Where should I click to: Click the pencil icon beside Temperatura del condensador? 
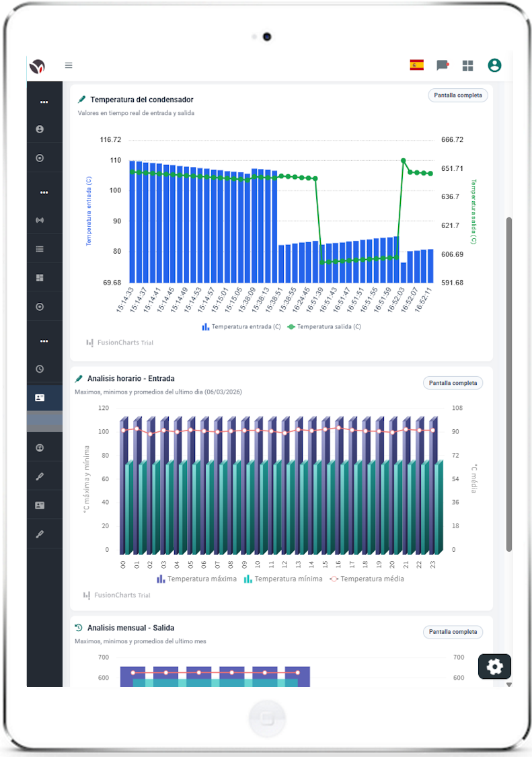click(81, 100)
